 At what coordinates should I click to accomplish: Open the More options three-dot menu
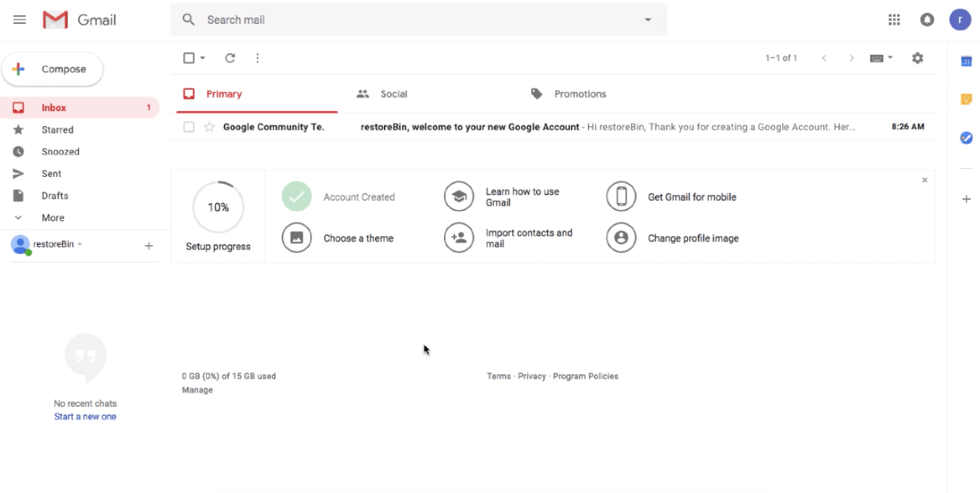pyautogui.click(x=258, y=58)
